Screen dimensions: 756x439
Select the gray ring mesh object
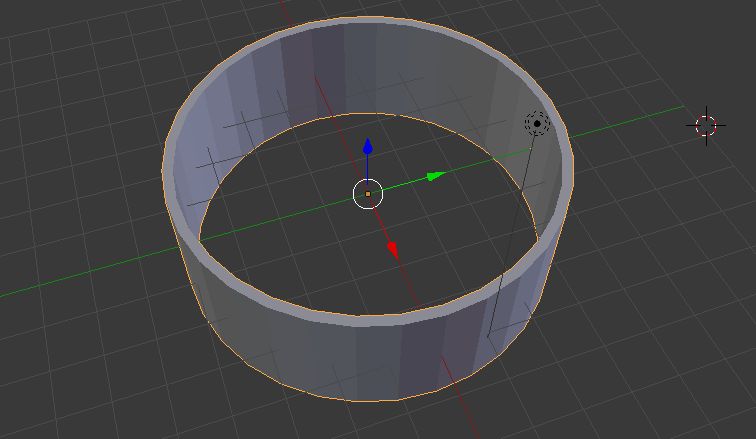[x=366, y=359]
